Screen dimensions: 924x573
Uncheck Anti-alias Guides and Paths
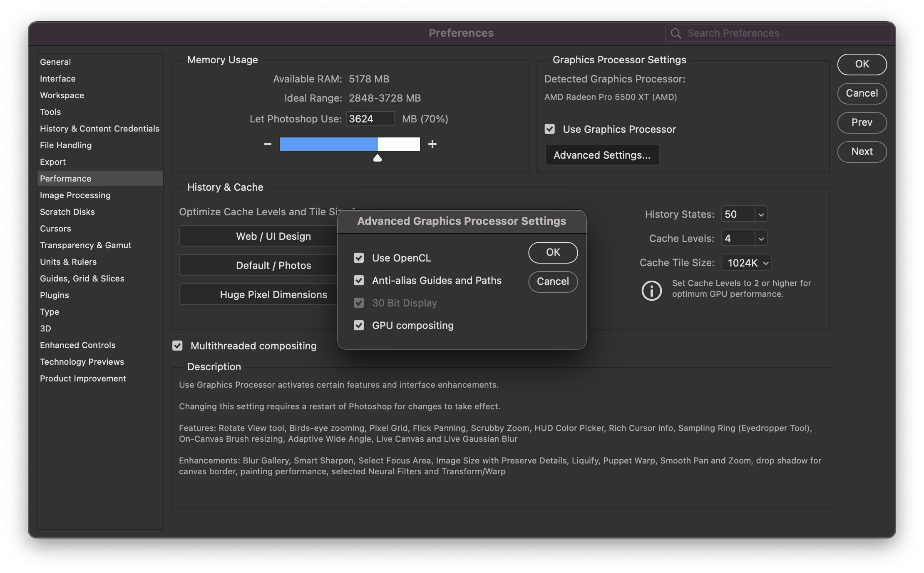tap(359, 281)
